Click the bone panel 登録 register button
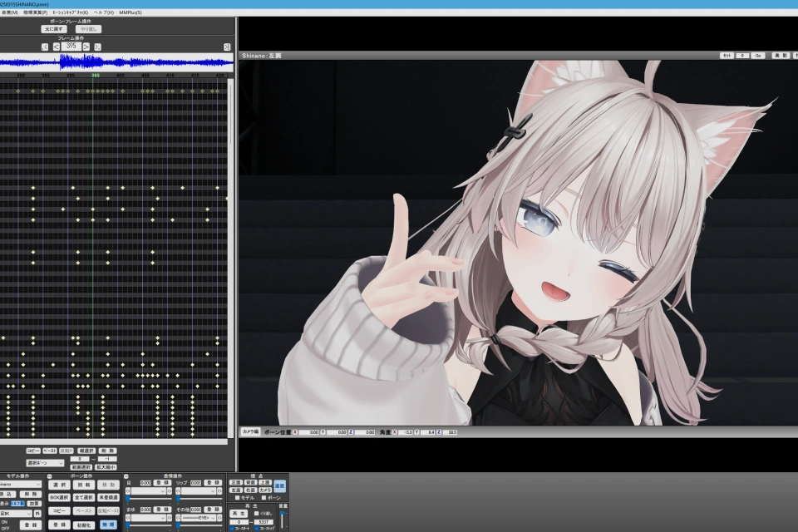 pos(59,525)
